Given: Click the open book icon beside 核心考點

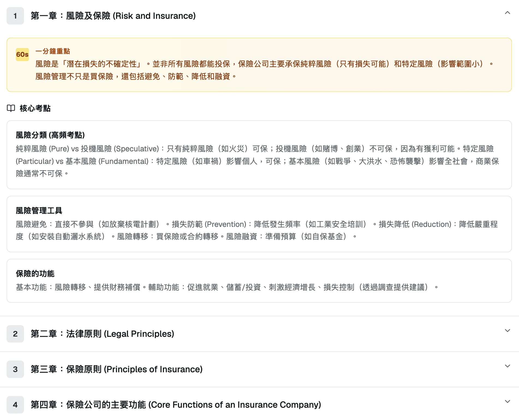Looking at the screenshot, I should coord(11,108).
